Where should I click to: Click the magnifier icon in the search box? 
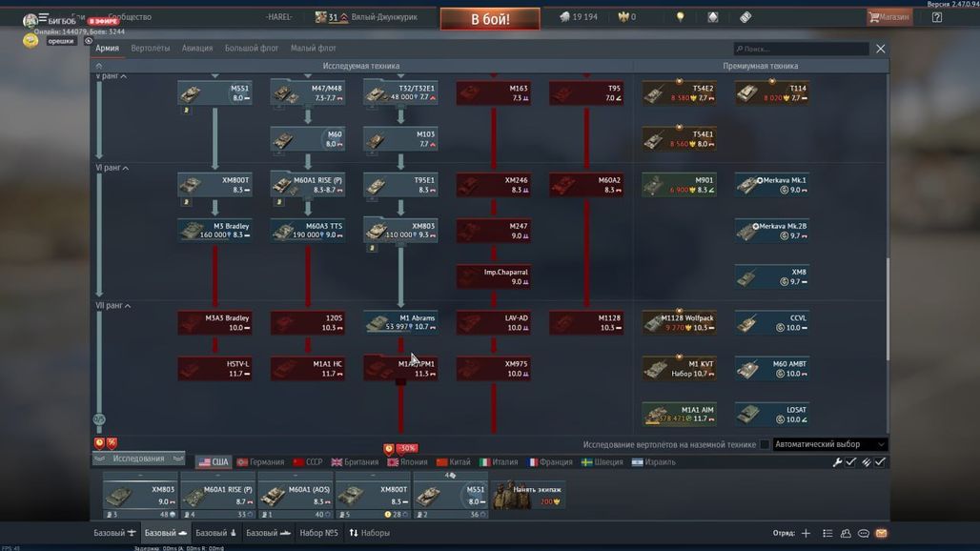click(740, 49)
